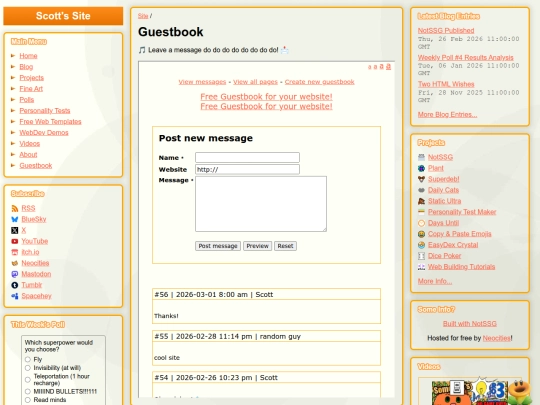Viewport: 540px width, 405px height.
Task: Click the Personality Test Maker icon
Action: click(x=421, y=212)
